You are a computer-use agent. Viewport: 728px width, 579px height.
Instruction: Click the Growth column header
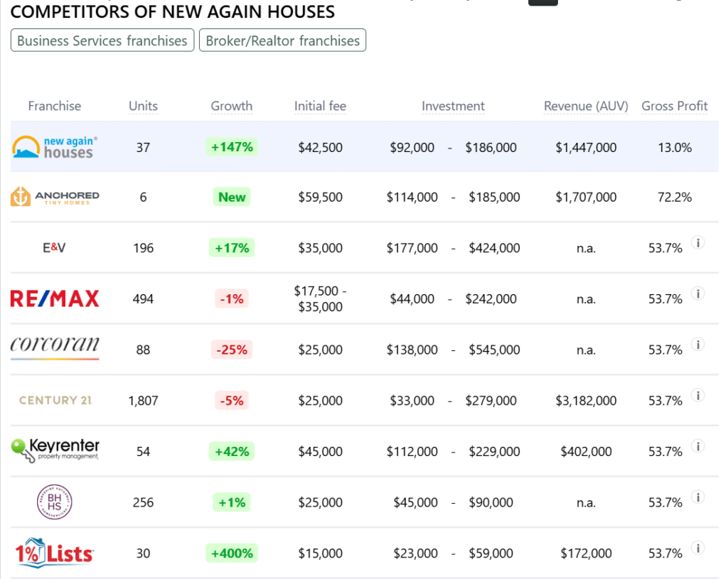pos(232,106)
